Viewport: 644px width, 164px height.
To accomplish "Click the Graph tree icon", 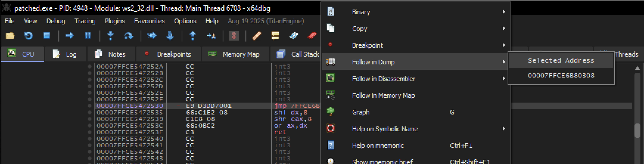I will (x=331, y=112).
